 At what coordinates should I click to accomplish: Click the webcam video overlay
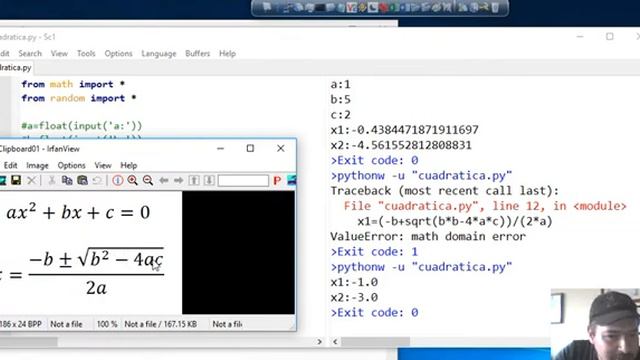click(595, 324)
